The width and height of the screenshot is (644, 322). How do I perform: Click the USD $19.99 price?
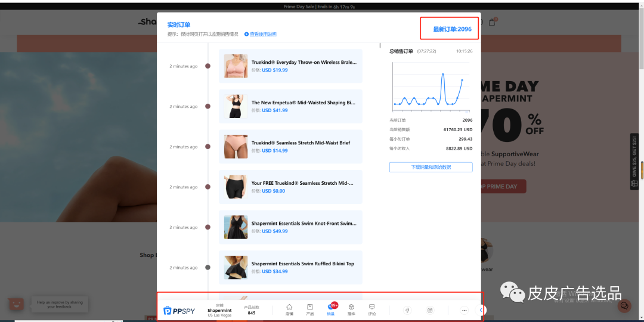click(275, 70)
